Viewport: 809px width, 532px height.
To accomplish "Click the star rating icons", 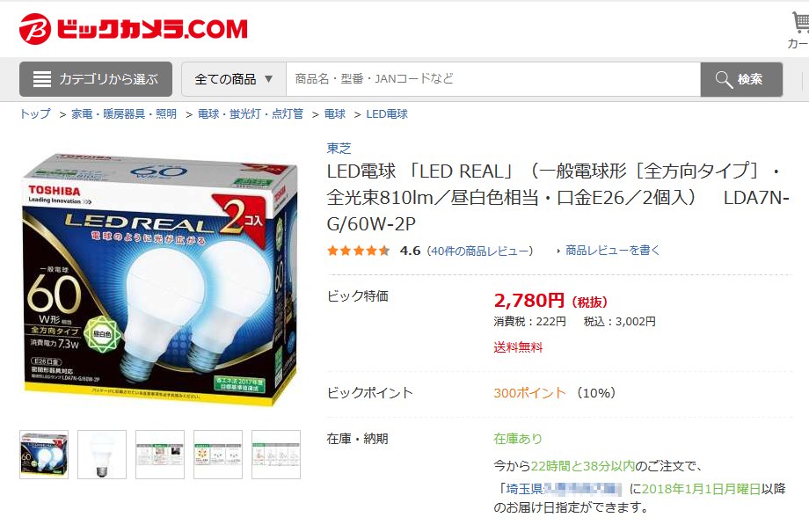I will point(359,251).
